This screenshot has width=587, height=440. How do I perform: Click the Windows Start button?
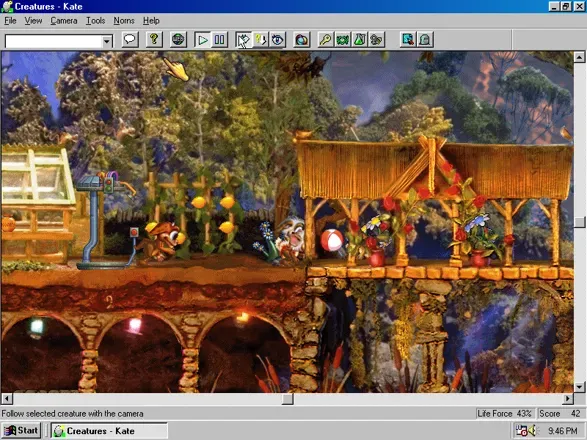pyautogui.click(x=21, y=431)
